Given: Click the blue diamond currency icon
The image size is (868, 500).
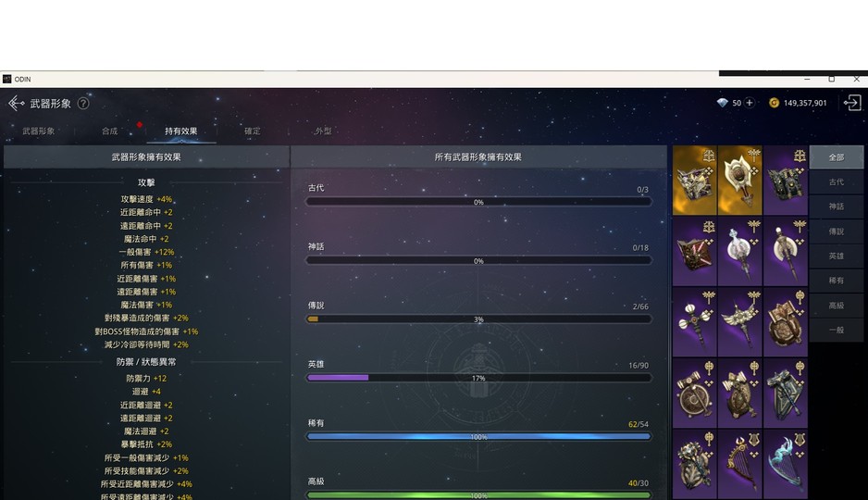Looking at the screenshot, I should (x=722, y=103).
